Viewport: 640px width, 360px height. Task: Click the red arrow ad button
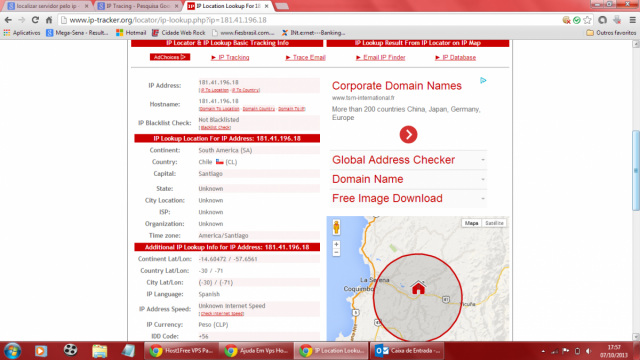point(408,135)
